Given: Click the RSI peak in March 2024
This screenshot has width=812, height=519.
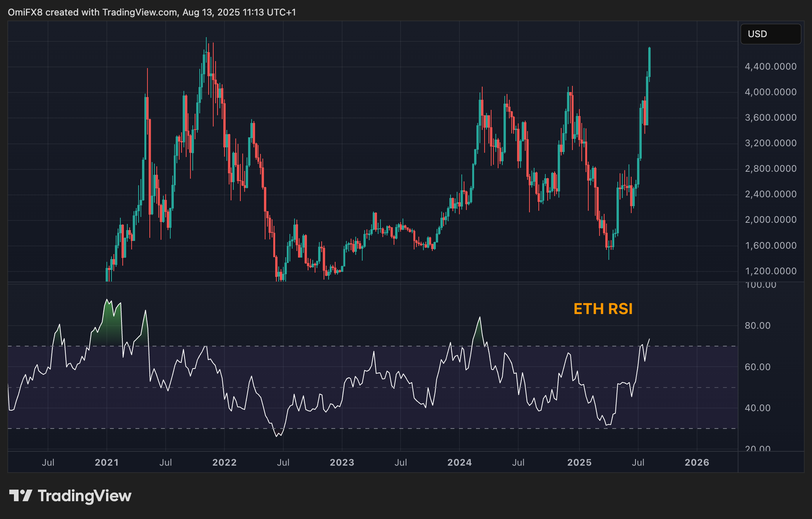Looking at the screenshot, I should [480, 318].
